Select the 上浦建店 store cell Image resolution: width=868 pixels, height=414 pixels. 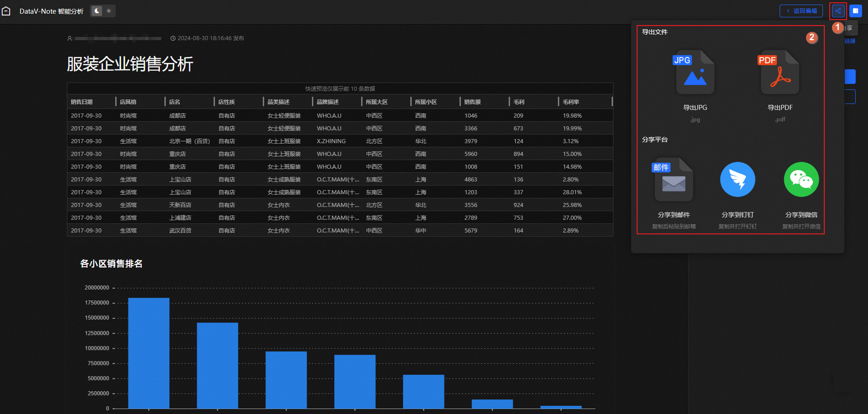point(180,218)
